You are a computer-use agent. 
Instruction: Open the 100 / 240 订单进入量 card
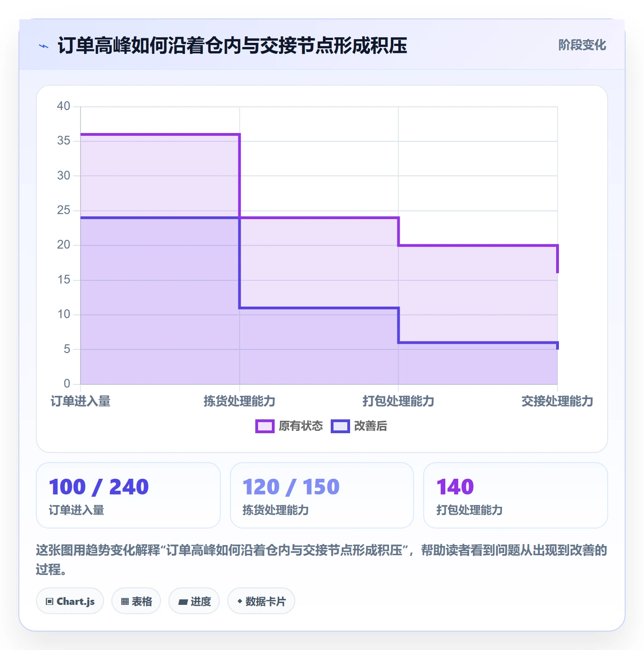pyautogui.click(x=128, y=495)
